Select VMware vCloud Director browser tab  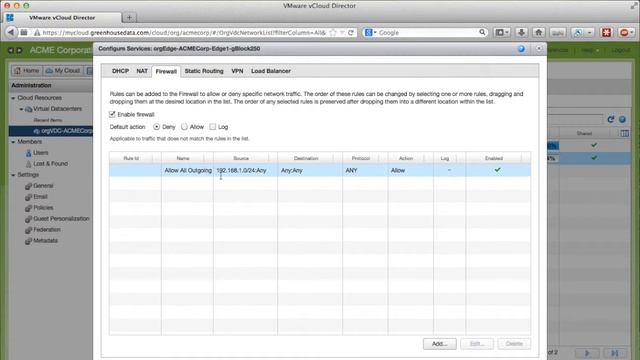(x=62, y=18)
